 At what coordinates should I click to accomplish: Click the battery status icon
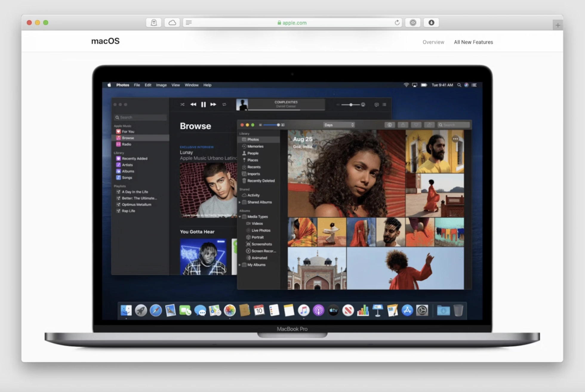click(424, 85)
